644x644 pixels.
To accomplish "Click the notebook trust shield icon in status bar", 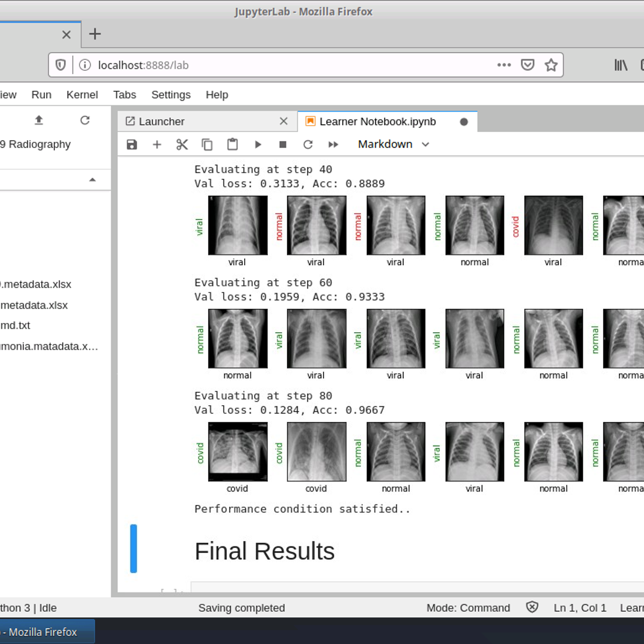I will tap(532, 607).
